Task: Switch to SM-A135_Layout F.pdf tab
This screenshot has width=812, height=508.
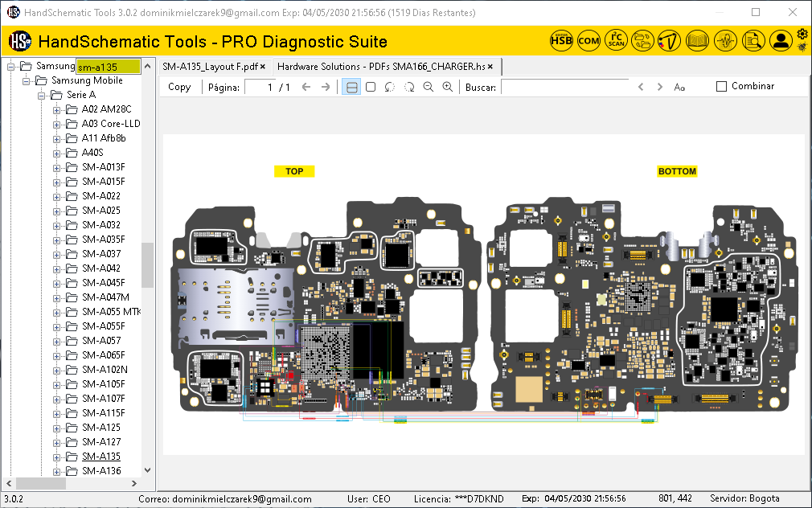Action: [210, 66]
